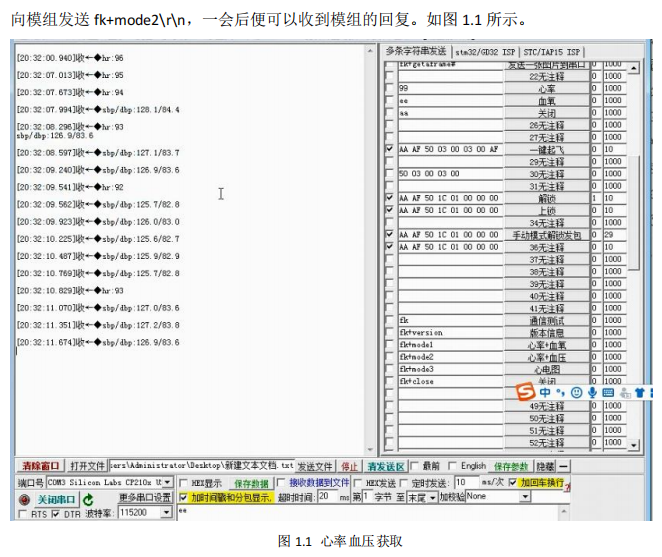
Task: Switch to STC/IAP15 ISP tab
Action: point(551,52)
